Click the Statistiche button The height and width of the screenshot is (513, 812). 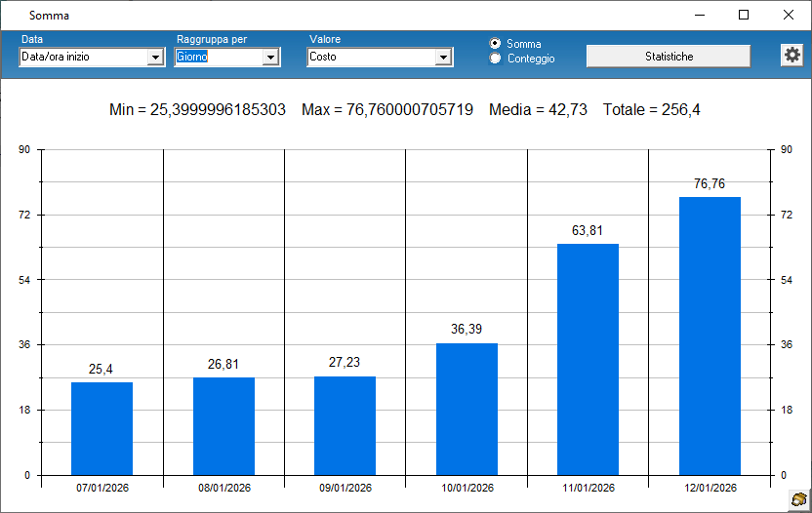click(669, 57)
